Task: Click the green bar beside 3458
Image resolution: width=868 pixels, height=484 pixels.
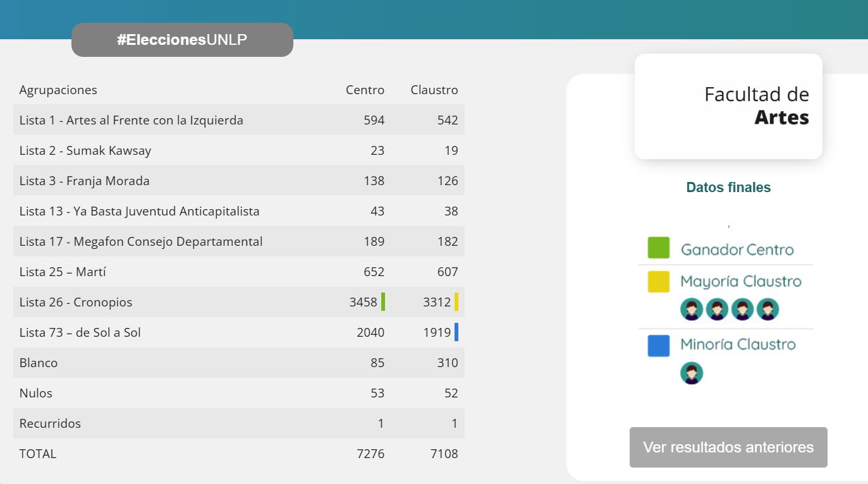Action: tap(383, 302)
